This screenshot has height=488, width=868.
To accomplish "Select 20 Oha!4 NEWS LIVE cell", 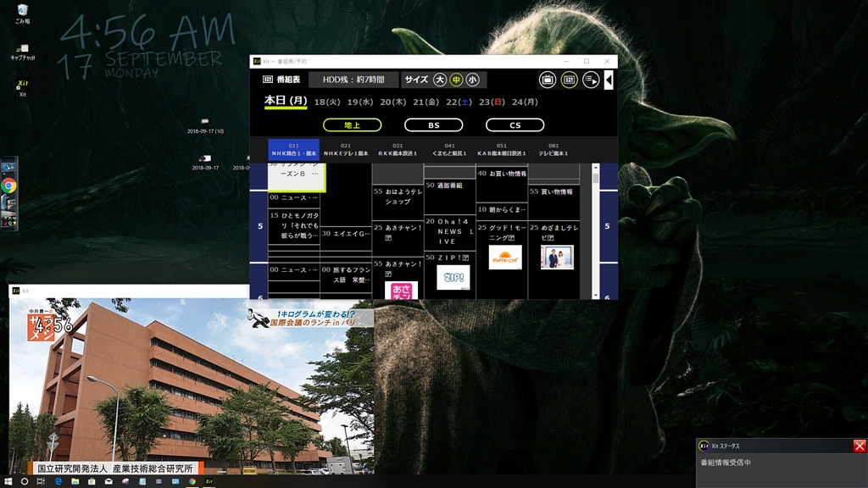I will [x=450, y=232].
